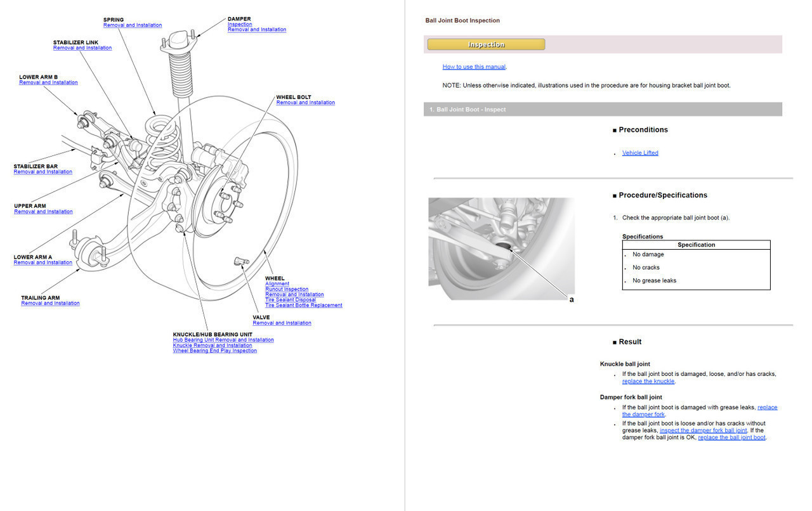Image resolution: width=812 pixels, height=511 pixels.
Task: Open Trailing Arm Removal and Installation link
Action: [50, 303]
